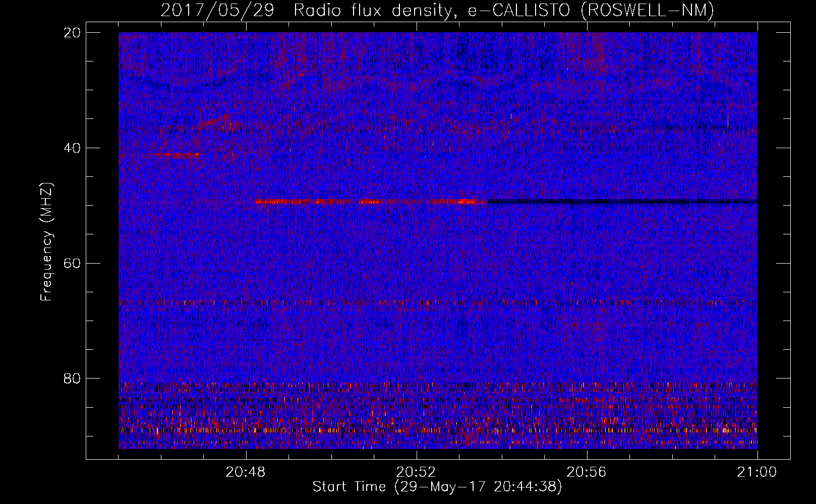816x504 pixels.
Task: Click the short red streak near 41 MHz
Action: pyautogui.click(x=178, y=155)
